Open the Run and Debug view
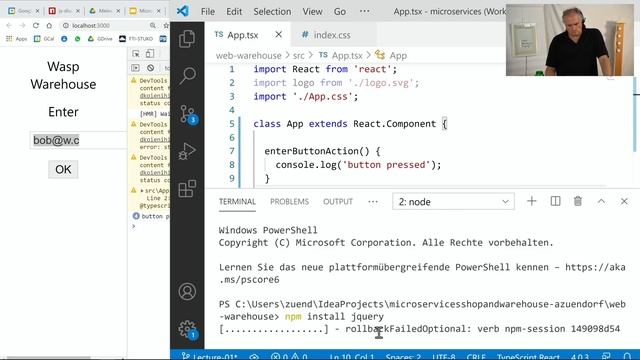Image resolution: width=640 pixels, height=360 pixels. pyautogui.click(x=187, y=151)
